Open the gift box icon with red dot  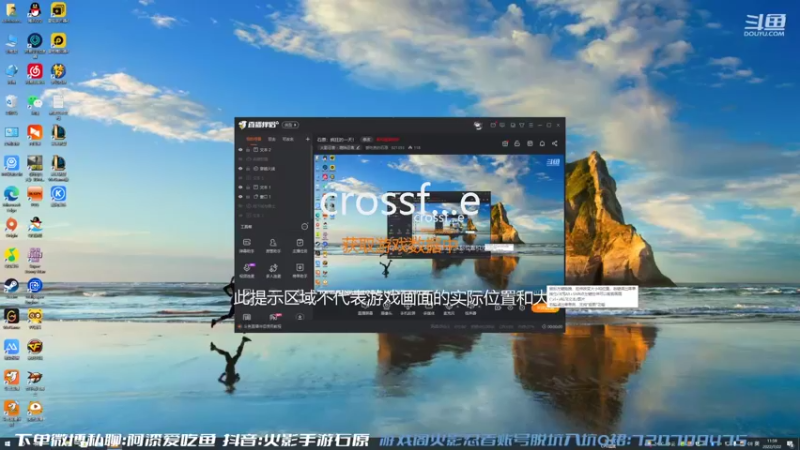point(505,144)
